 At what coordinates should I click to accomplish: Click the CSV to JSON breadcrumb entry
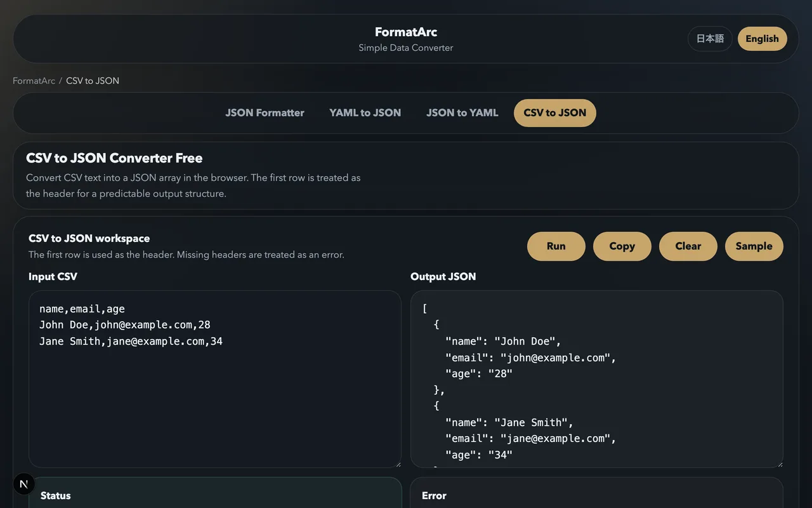click(x=93, y=81)
